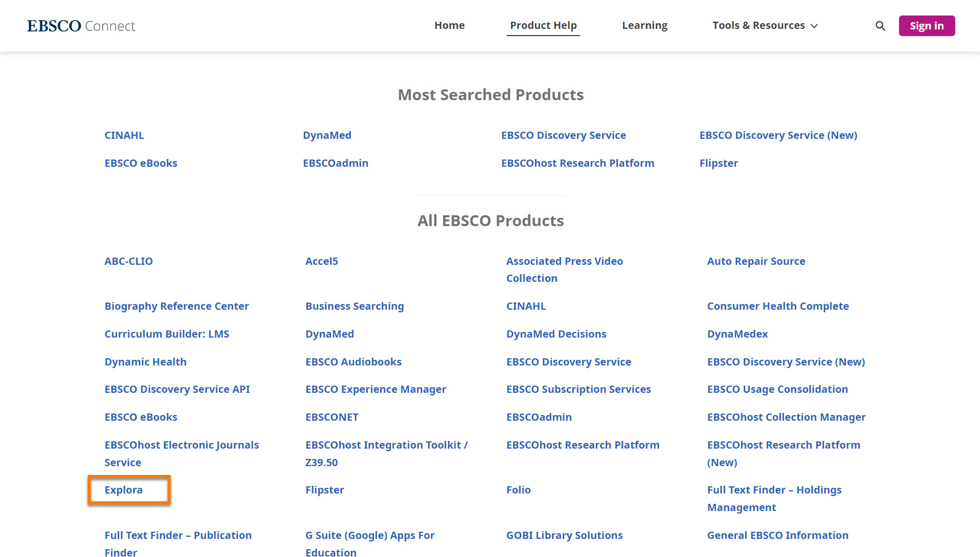Open EBSCO Usage Consolidation link
The image size is (980, 557).
777,389
